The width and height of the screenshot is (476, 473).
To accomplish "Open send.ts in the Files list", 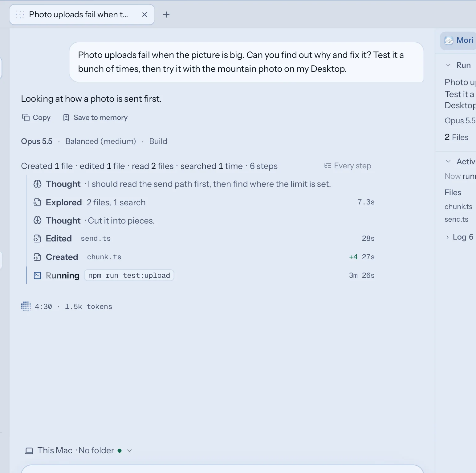I will (x=456, y=219).
